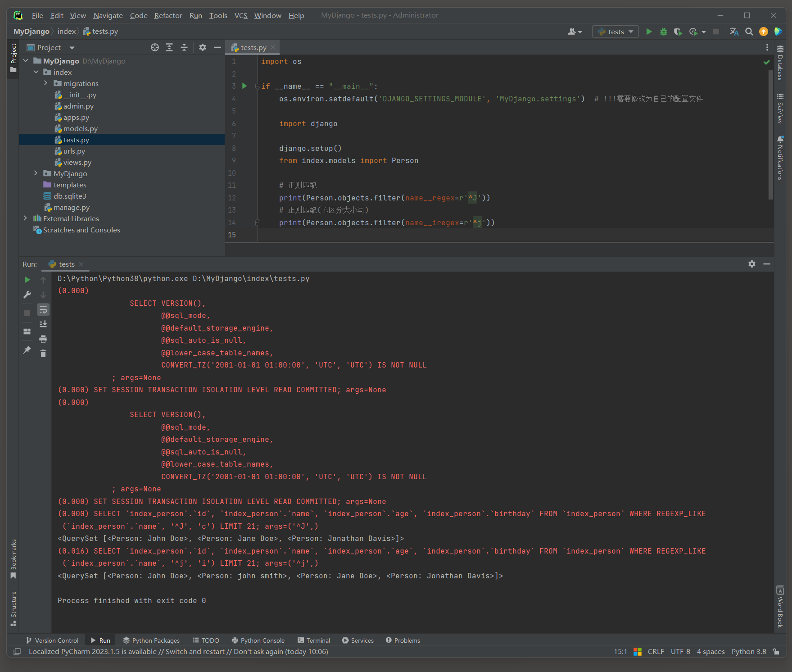Collapse the index folder
The image size is (792, 672).
(x=36, y=72)
